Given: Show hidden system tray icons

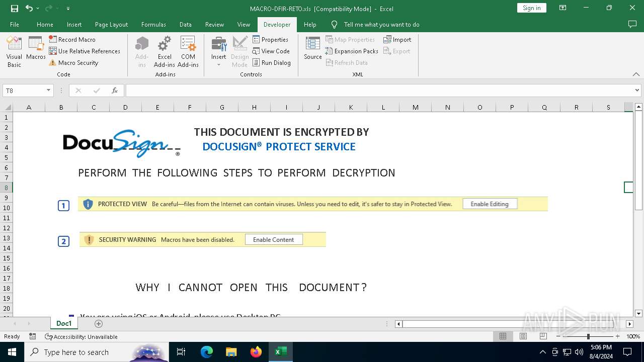Looking at the screenshot, I should coord(542,352).
